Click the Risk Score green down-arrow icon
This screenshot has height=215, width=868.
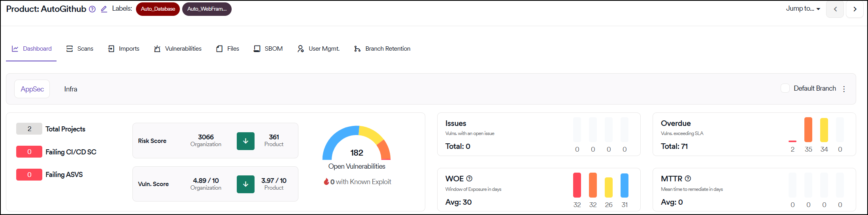245,141
